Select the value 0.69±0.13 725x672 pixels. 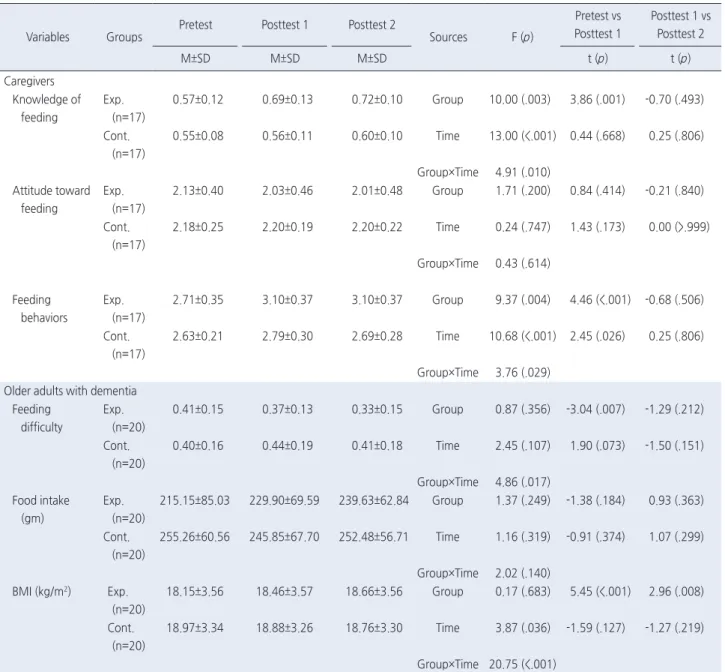[287, 99]
